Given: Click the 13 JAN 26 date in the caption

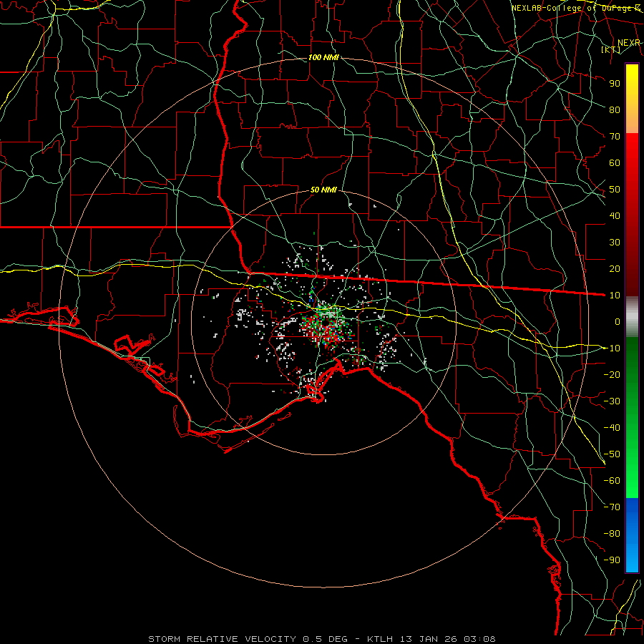Looking at the screenshot, I should pyautogui.click(x=429, y=639).
